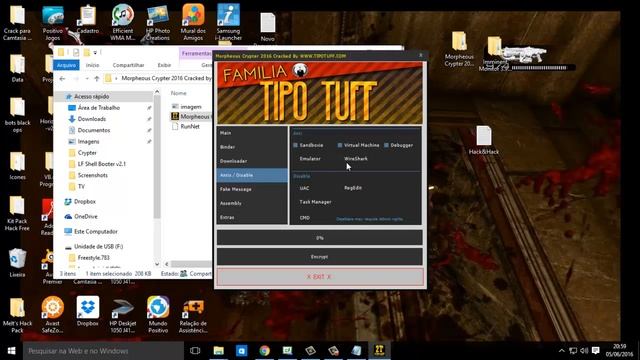
Task: Toggle the CMD disable option
Action: click(x=304, y=218)
